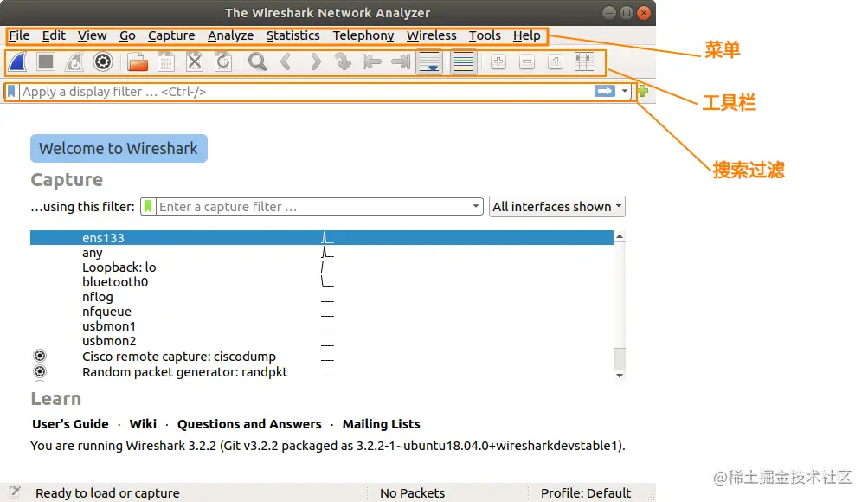This screenshot has width=868, height=502.
Task: Open User's Guide link
Action: coord(70,424)
